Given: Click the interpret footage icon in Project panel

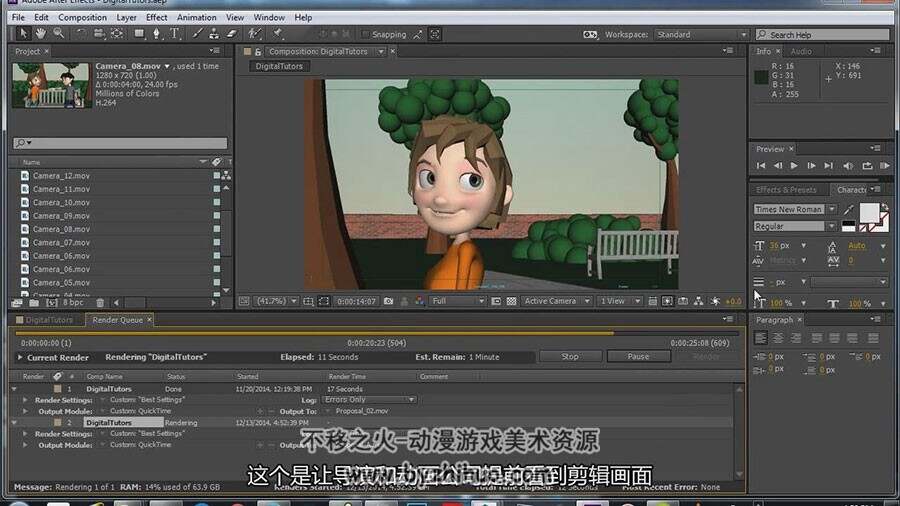Looking at the screenshot, I should [17, 302].
